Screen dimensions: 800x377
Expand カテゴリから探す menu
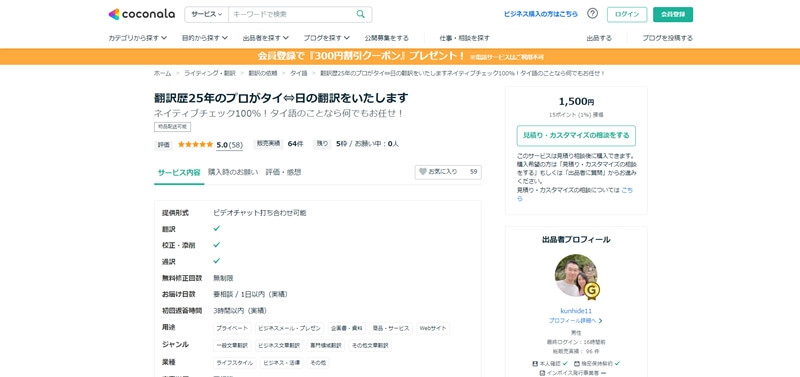coord(138,38)
